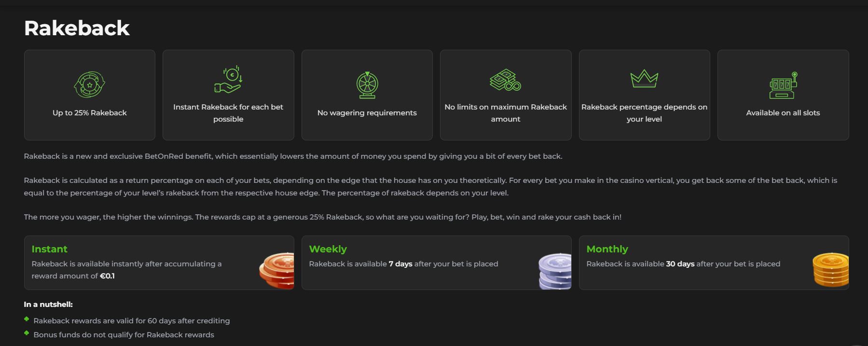Click the fortune wheel icon
This screenshot has height=346, width=868.
367,85
